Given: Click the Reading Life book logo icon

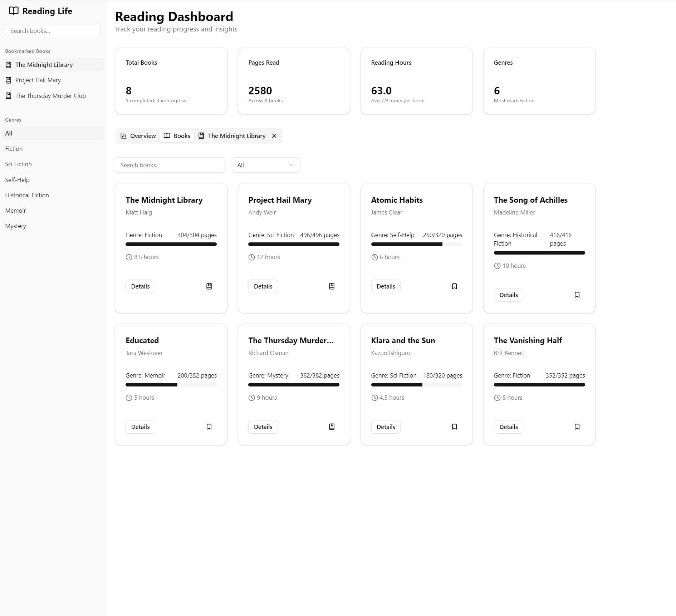Looking at the screenshot, I should 14,11.
